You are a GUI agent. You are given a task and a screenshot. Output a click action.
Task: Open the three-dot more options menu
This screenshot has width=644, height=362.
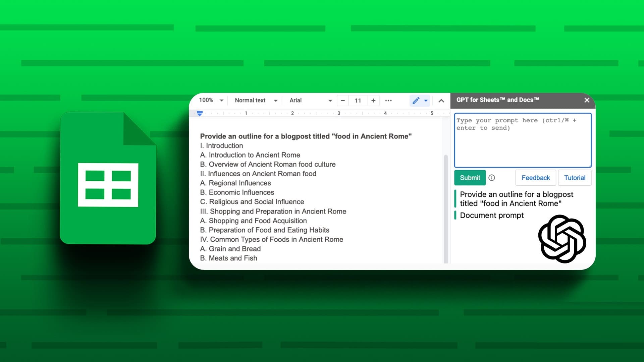(x=388, y=100)
